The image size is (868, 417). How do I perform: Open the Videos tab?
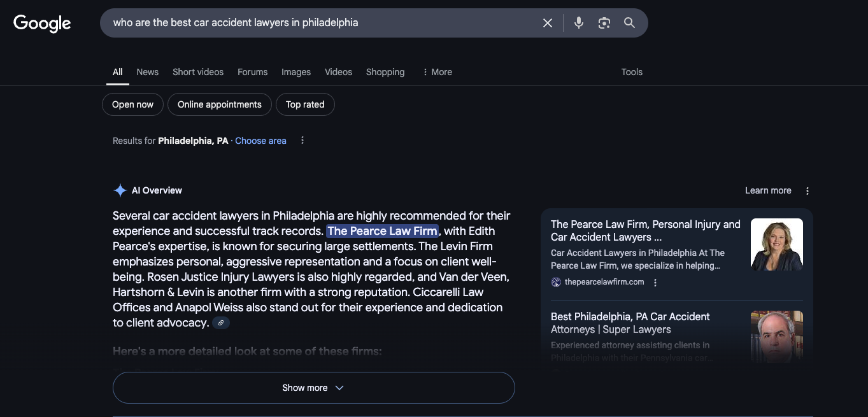(x=338, y=72)
